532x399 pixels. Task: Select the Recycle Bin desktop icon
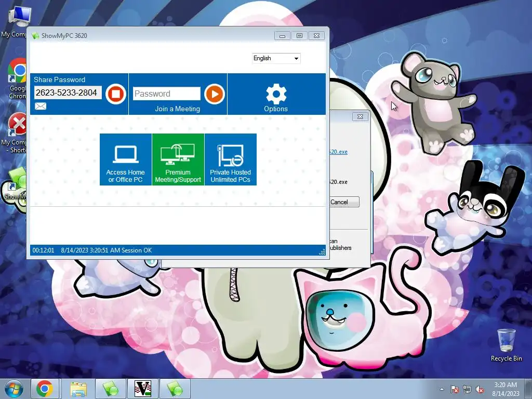pos(506,344)
